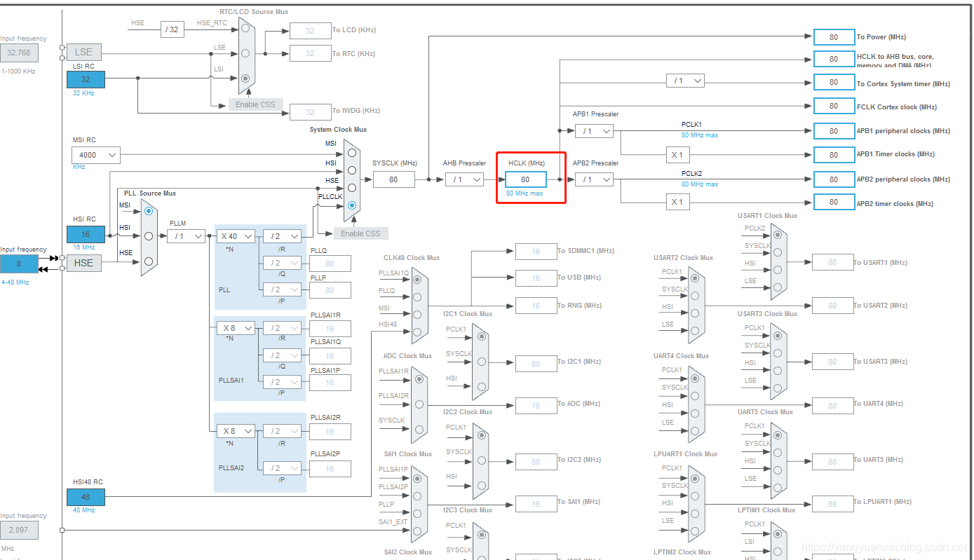Viewport: 974px width, 560px height.
Task: Choose PCLK1 in I2C2 Clock Mux
Action: tap(481, 435)
